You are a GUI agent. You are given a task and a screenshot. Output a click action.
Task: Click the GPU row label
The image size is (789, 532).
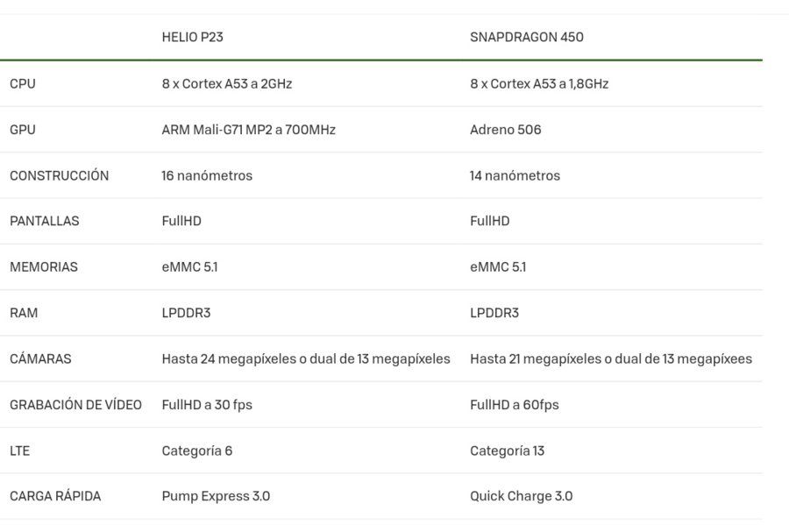click(x=23, y=130)
